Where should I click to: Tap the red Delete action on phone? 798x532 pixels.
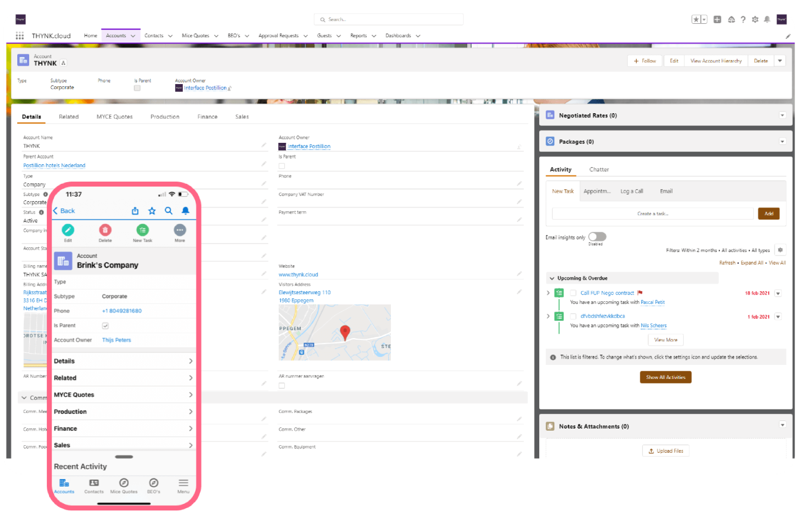(105, 230)
